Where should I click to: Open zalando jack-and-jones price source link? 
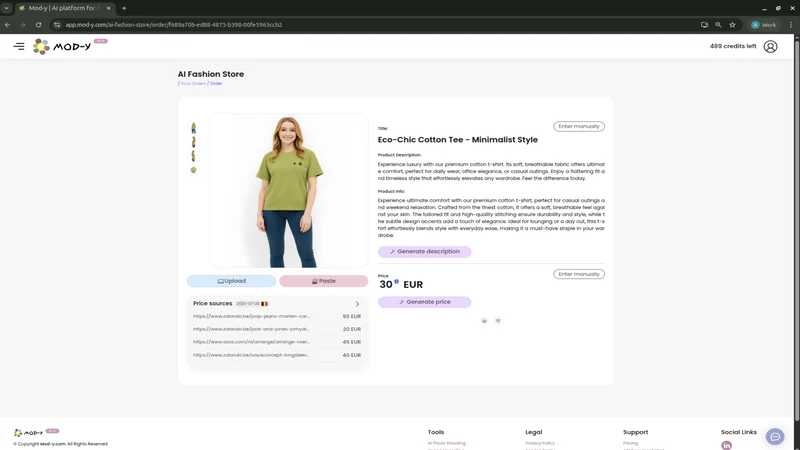tap(251, 329)
